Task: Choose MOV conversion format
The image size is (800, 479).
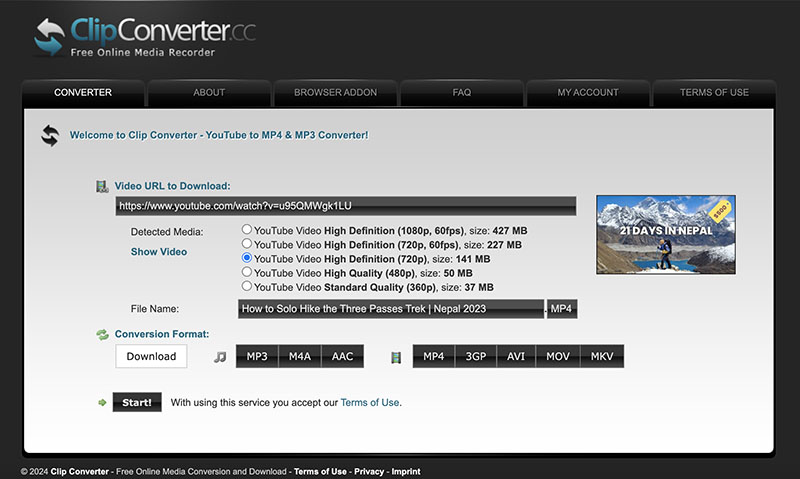Action: coord(558,356)
